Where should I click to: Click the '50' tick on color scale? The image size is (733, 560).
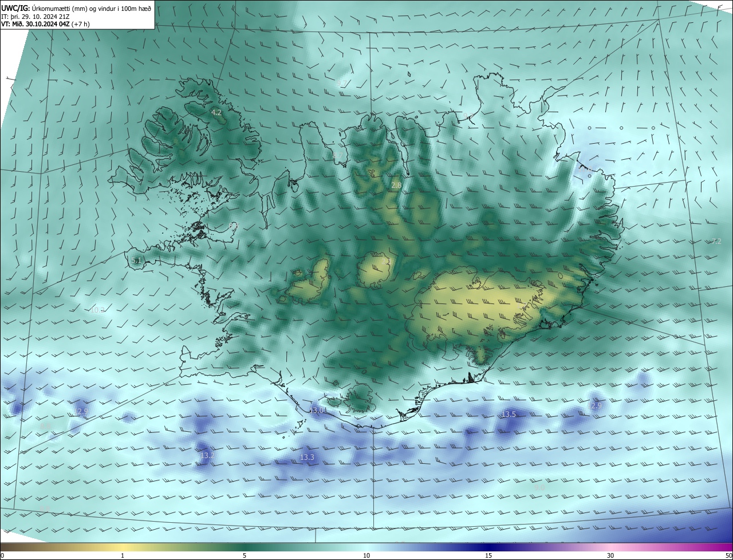coord(728,555)
